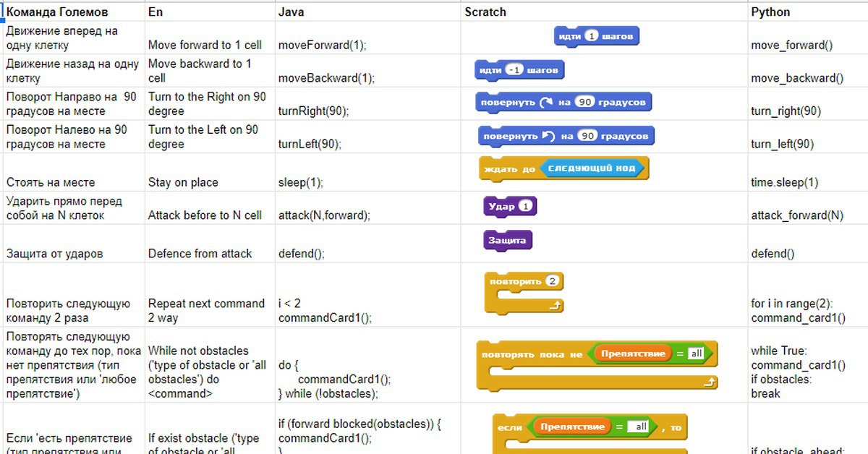The image size is (868, 454).
Task: Select cell 'i < 2 commandCard1();'
Action: [x=367, y=295]
